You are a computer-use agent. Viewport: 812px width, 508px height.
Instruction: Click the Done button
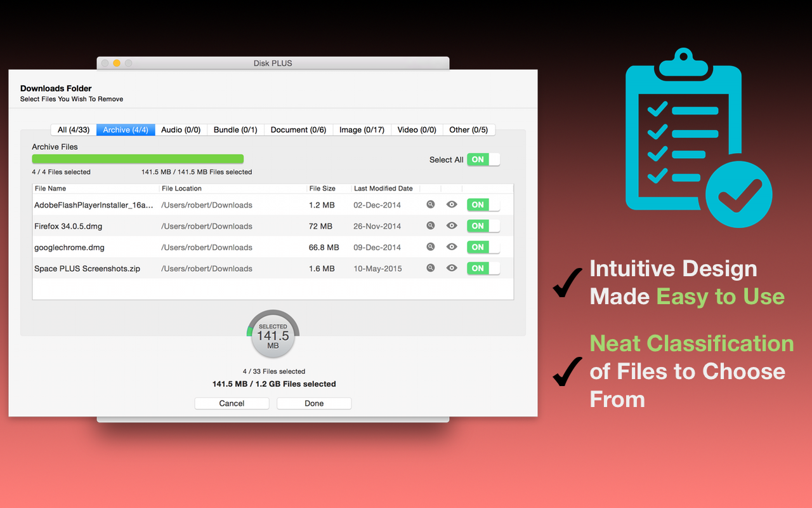pos(314,403)
